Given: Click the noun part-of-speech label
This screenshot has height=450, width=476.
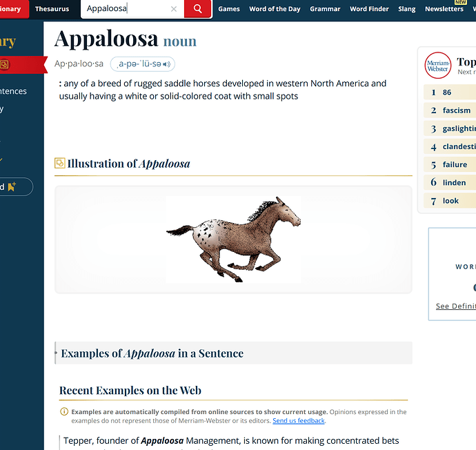Looking at the screenshot, I should 180,41.
